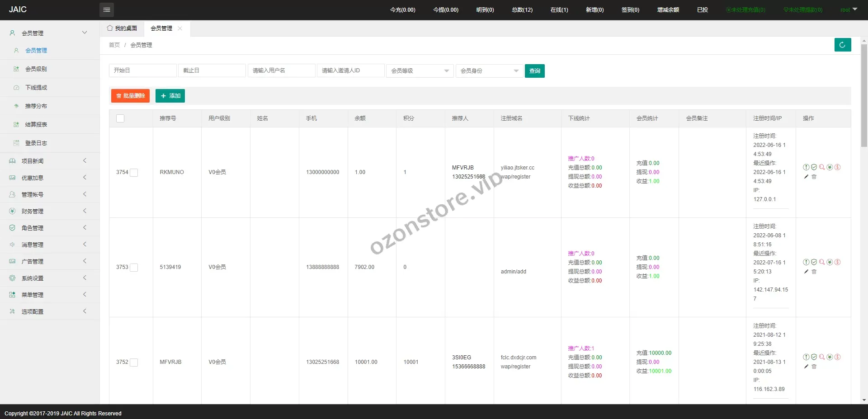Click up-arrow circle icon for member 3752
868x419 pixels.
(806, 357)
